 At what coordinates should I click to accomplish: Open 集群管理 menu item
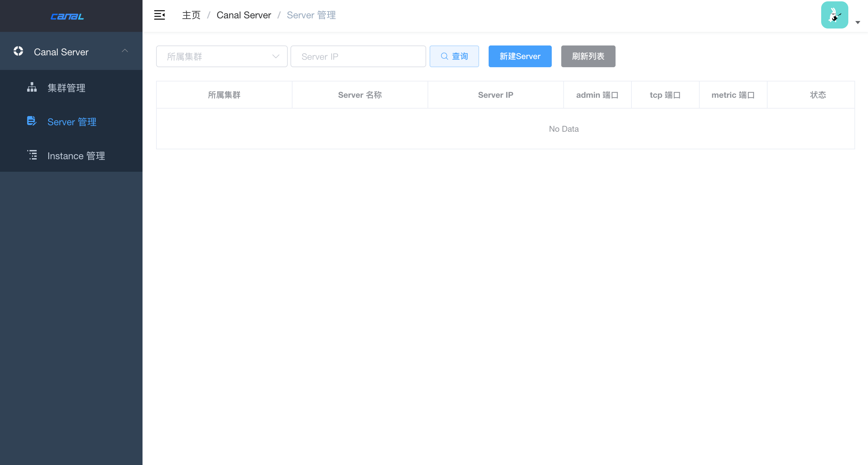67,88
